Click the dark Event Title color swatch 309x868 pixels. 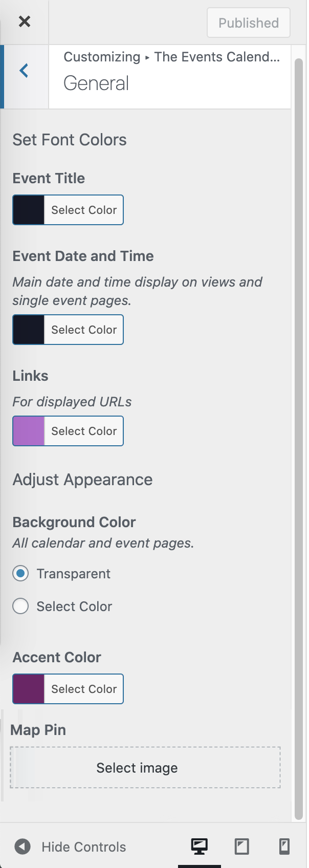tap(29, 210)
